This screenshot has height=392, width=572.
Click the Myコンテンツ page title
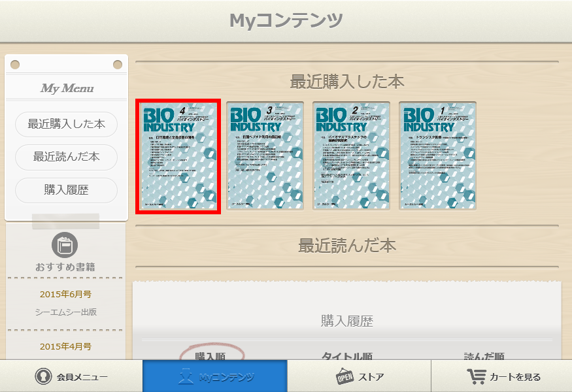[286, 20]
